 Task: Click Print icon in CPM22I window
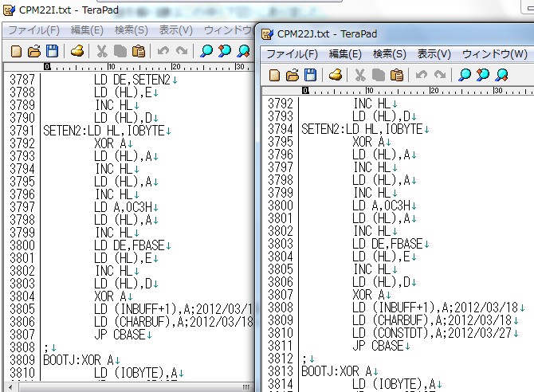tap(77, 52)
